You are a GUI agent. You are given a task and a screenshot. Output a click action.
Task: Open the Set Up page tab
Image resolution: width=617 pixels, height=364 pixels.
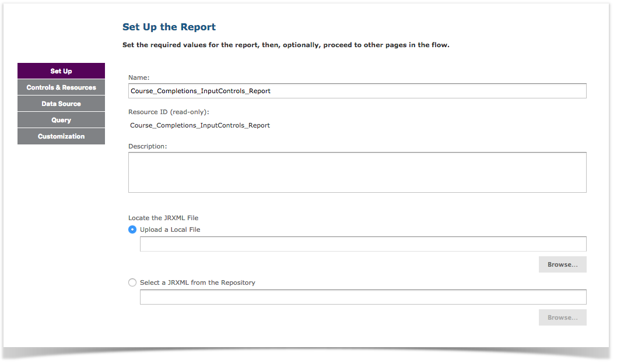coord(61,70)
